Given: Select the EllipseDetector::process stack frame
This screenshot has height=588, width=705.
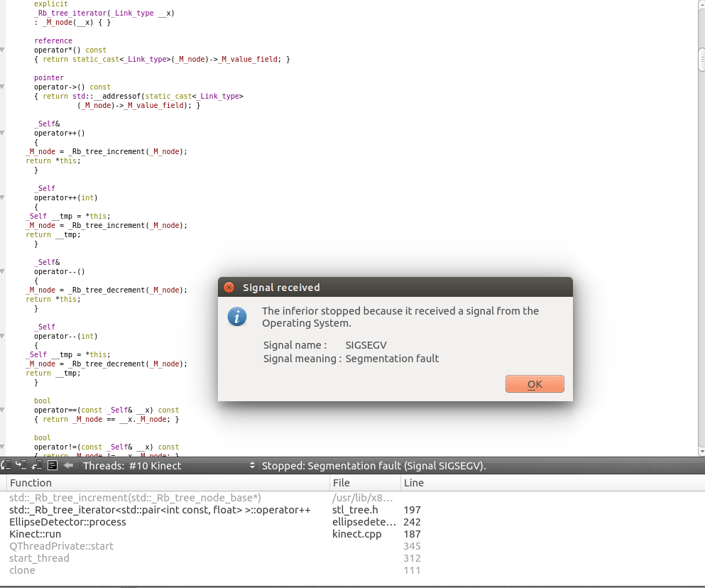Looking at the screenshot, I should 67,522.
